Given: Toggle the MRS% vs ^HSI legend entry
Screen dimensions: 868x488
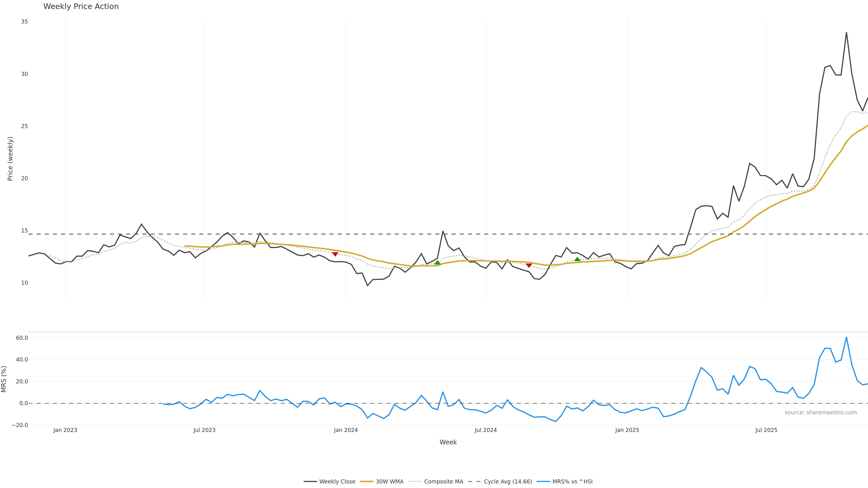Looking at the screenshot, I should (565, 482).
